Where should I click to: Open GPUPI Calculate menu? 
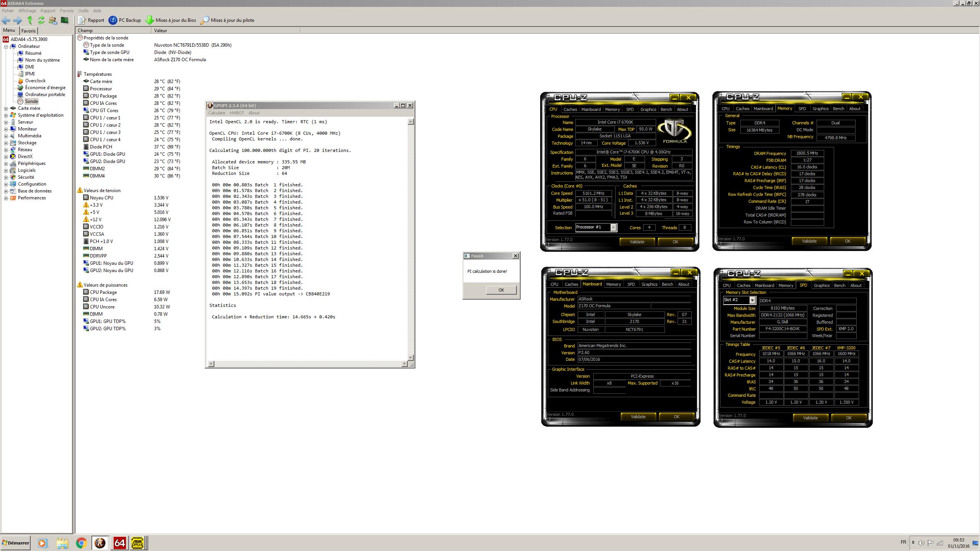tap(217, 113)
